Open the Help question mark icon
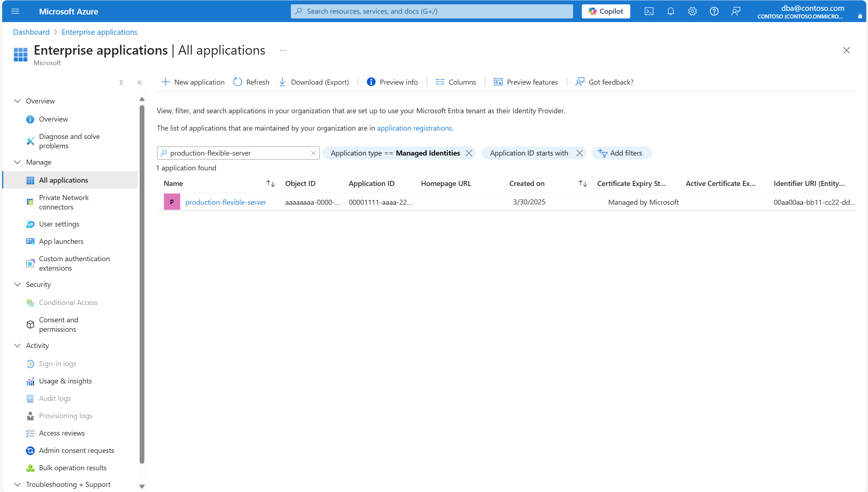 714,11
